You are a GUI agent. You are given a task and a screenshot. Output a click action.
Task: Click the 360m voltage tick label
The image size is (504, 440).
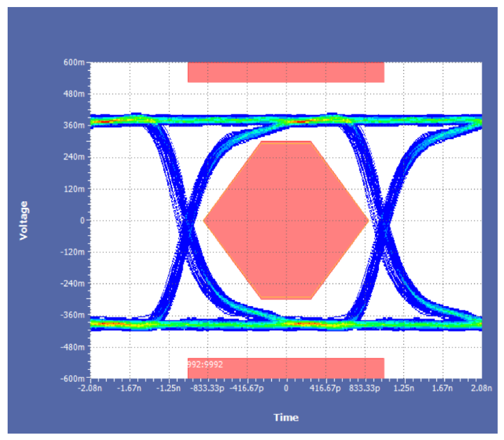76,126
